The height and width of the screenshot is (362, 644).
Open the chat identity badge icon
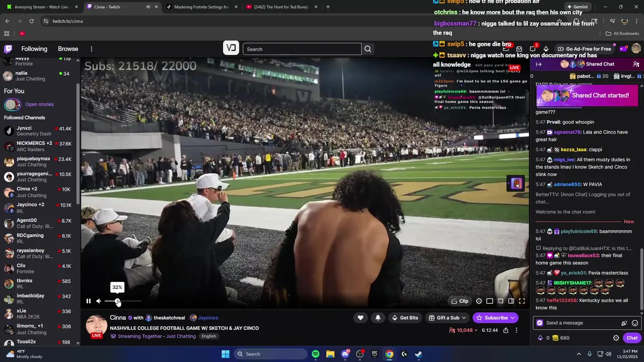540,323
